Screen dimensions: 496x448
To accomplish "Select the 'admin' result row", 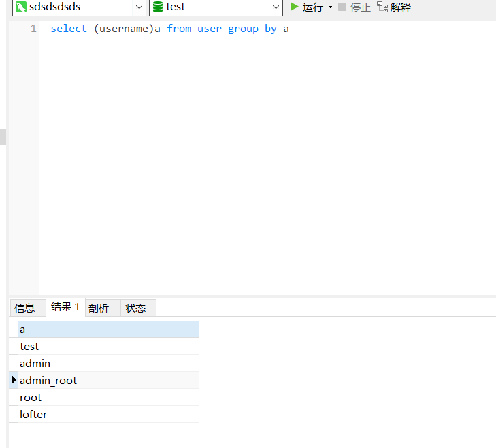I will (108, 363).
